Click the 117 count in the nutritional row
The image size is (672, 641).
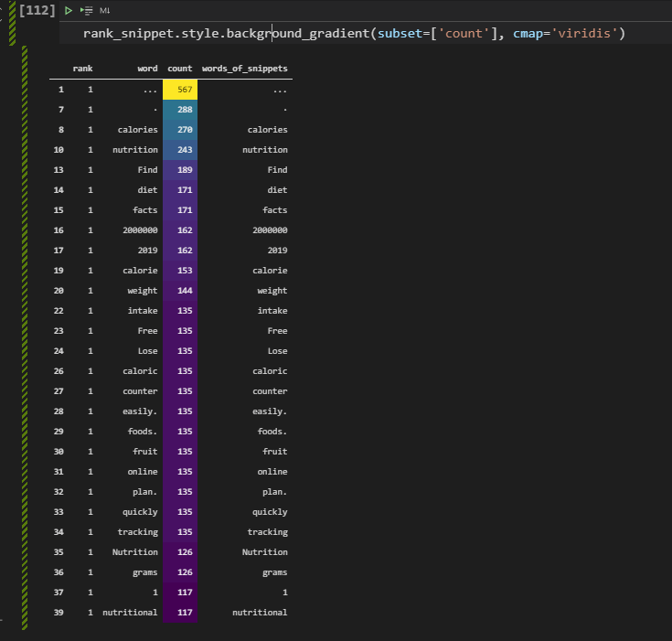pyautogui.click(x=180, y=613)
